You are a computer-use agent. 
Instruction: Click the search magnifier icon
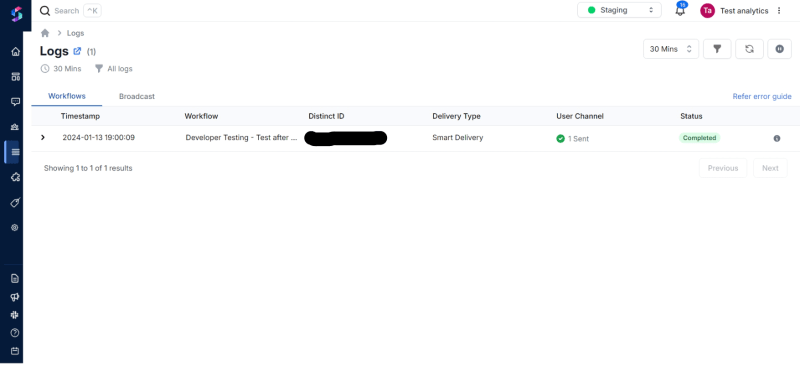(45, 11)
